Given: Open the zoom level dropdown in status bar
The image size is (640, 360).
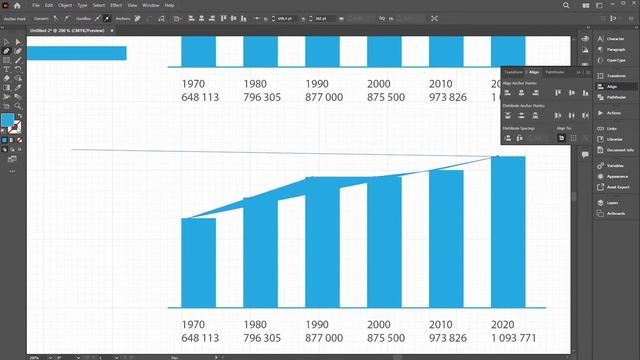Looking at the screenshot, I should [x=50, y=358].
